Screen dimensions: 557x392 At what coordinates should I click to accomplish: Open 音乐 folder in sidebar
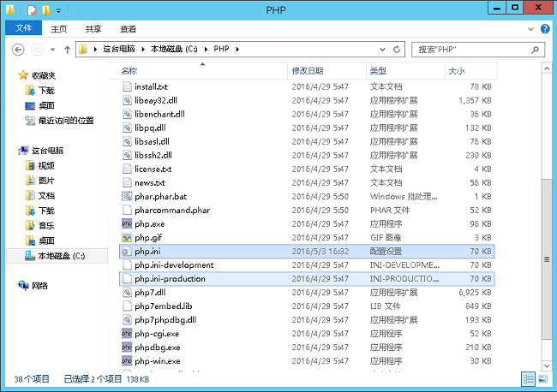pos(46,226)
